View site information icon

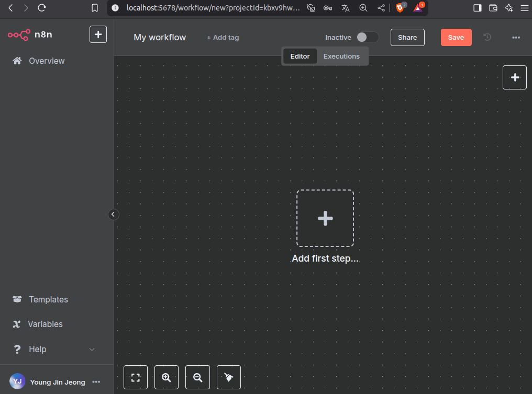115,8
